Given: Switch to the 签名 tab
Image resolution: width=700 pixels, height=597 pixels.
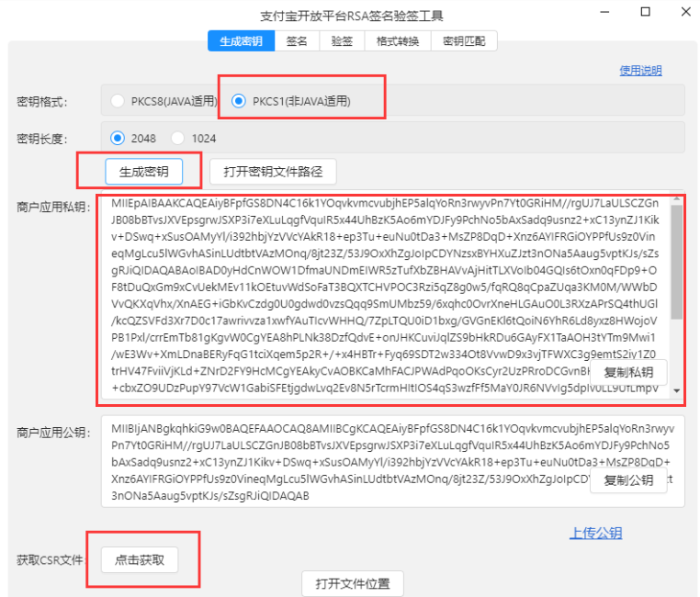Looking at the screenshot, I should 297,40.
